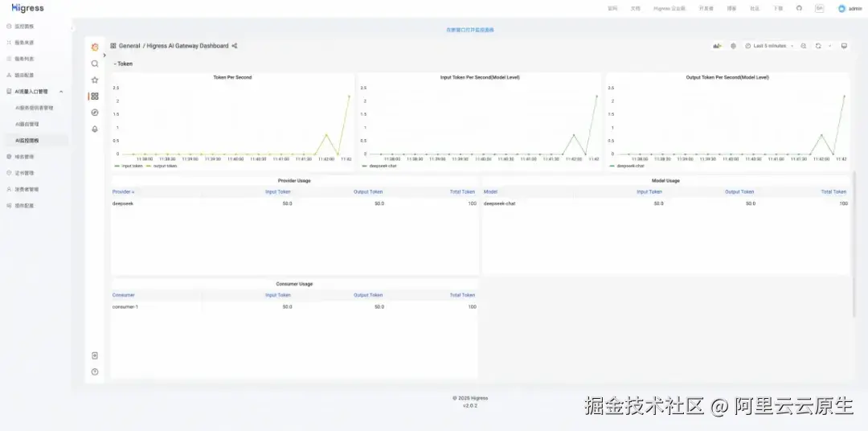Expand the Grafana sidebar arrow

pyautogui.click(x=104, y=55)
